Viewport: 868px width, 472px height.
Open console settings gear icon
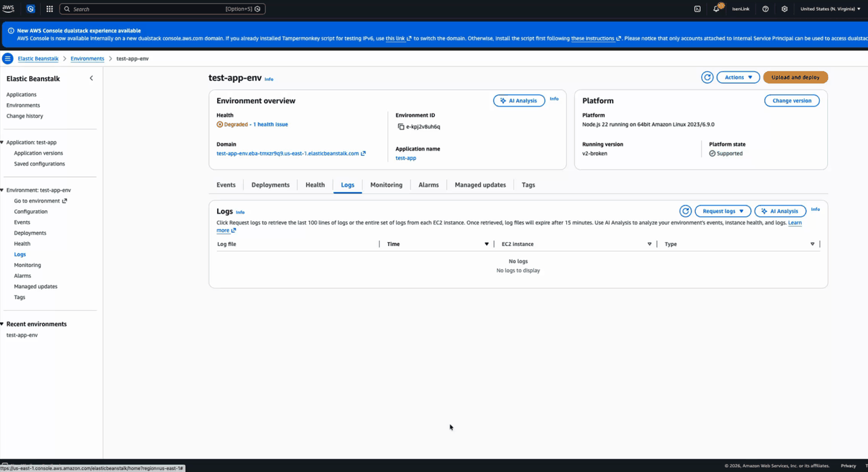pyautogui.click(x=785, y=9)
